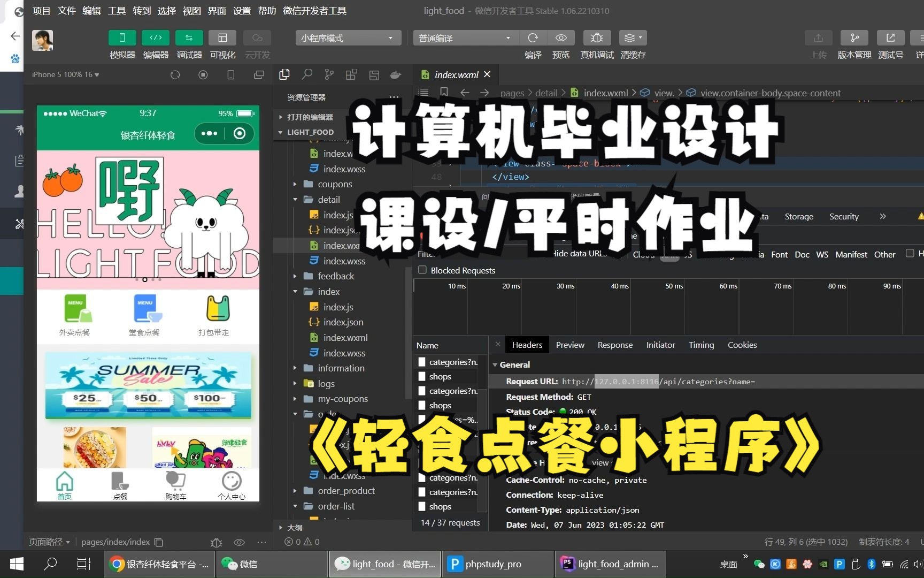Screen dimensions: 924x578
Task: Filter requests by WS type
Action: pos(822,255)
